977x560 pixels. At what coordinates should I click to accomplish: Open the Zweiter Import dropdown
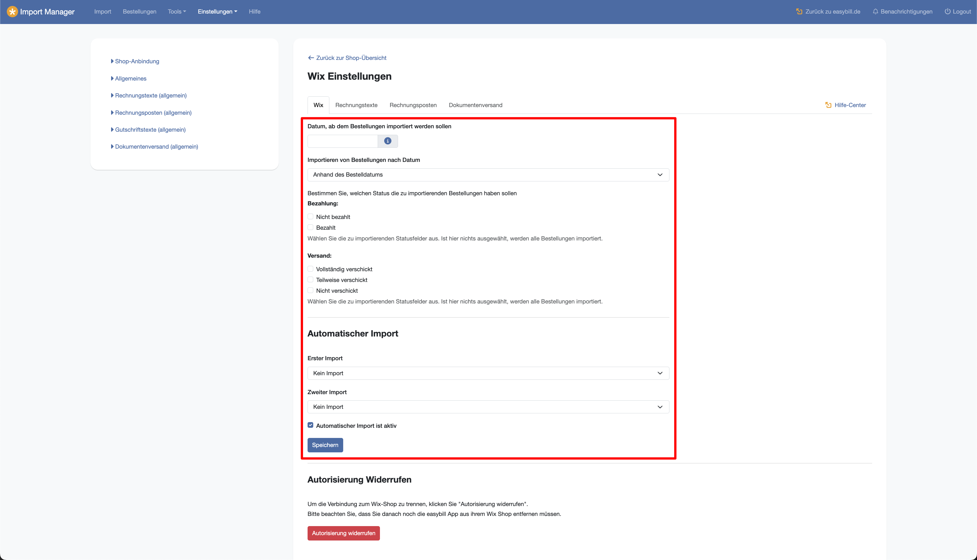[488, 407]
